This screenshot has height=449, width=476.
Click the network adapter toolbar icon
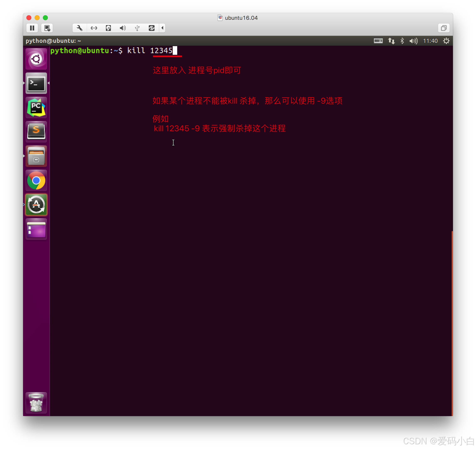94,28
